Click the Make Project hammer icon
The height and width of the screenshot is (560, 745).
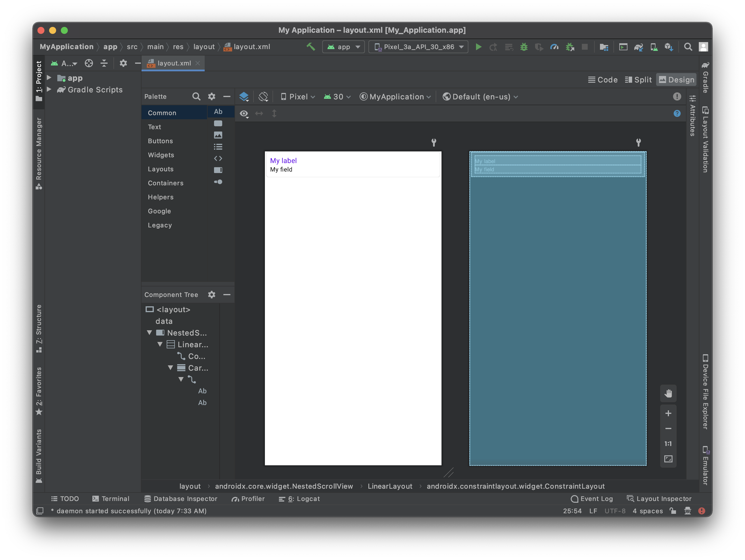(x=311, y=47)
